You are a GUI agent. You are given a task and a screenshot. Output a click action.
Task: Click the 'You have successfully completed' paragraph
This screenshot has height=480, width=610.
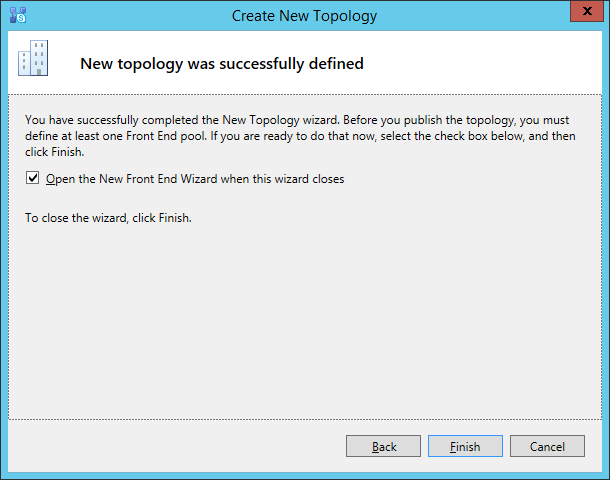pos(300,136)
